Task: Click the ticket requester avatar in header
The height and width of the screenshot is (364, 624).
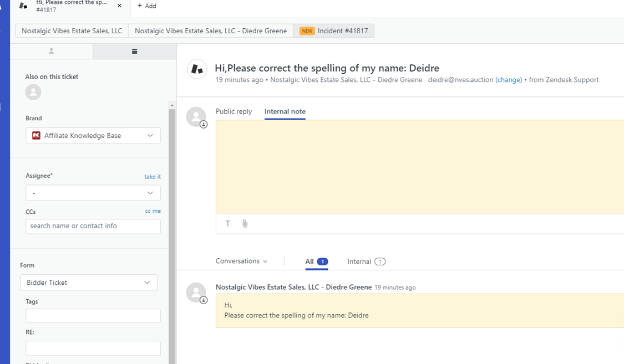Action: (x=197, y=69)
